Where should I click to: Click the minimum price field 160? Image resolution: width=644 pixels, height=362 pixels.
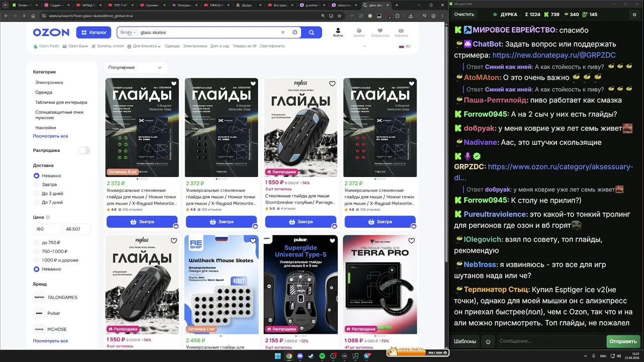click(x=47, y=229)
